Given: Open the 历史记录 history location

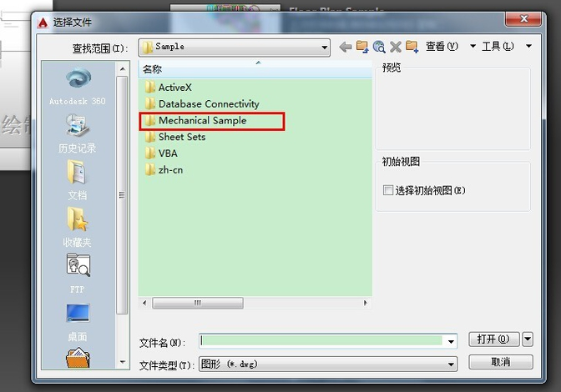Looking at the screenshot, I should click(x=78, y=133).
